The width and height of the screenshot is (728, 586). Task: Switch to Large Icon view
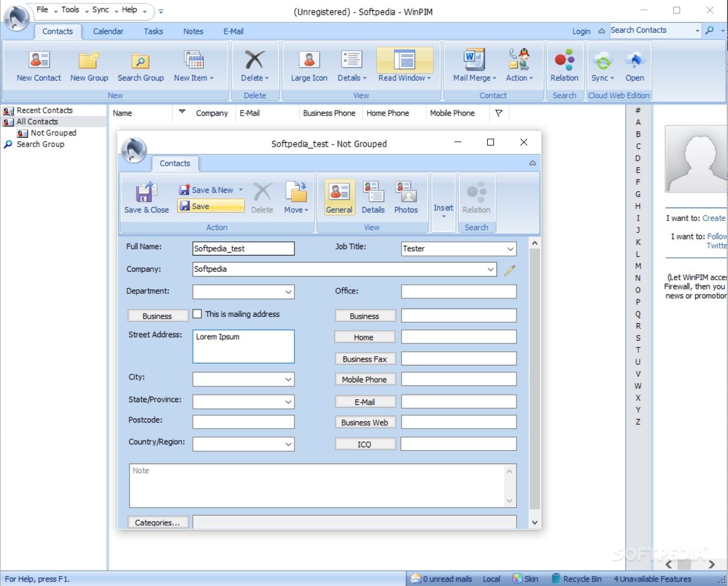(309, 67)
